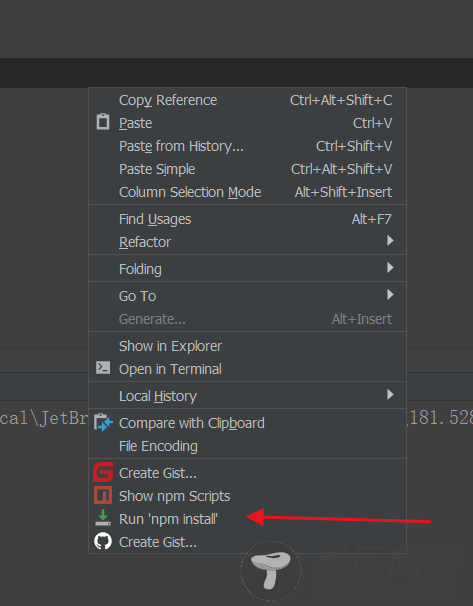Viewport: 473px width, 606px height.
Task: Expand the Local History submenu arrow
Action: point(390,395)
